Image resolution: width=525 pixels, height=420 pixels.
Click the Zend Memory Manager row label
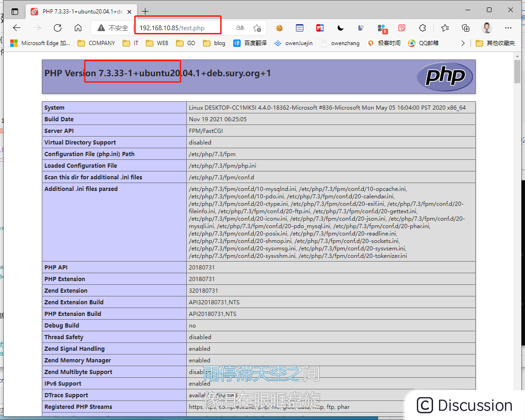(77, 361)
